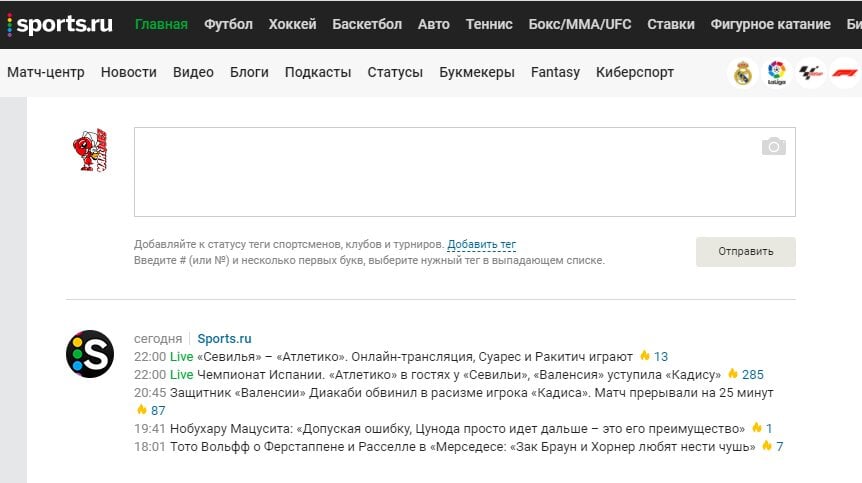Click the 18:01 timestamp

tap(150, 447)
